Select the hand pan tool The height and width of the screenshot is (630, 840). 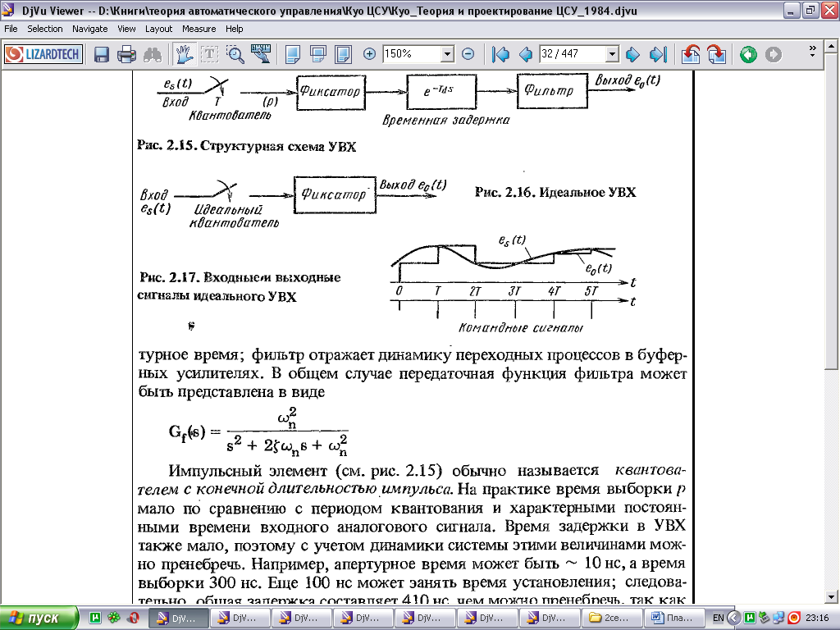point(184,54)
